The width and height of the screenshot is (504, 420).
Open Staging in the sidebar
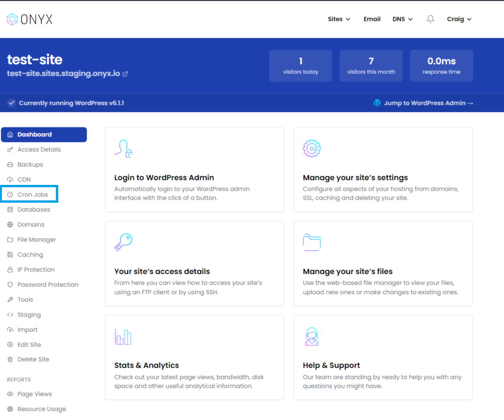click(x=29, y=315)
